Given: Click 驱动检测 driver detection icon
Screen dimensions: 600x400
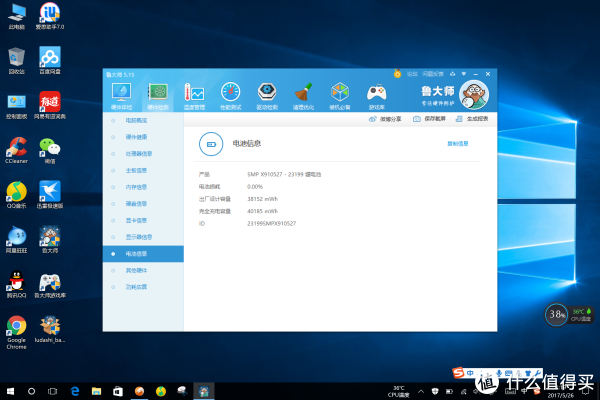Looking at the screenshot, I should [267, 94].
